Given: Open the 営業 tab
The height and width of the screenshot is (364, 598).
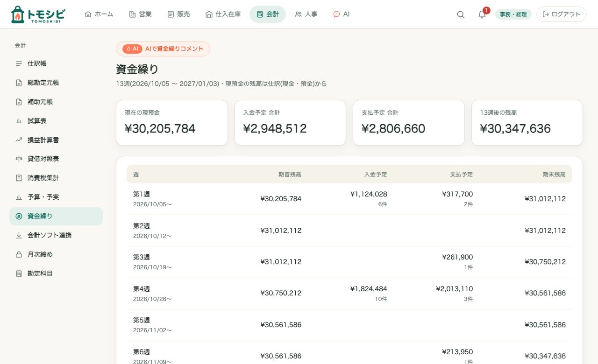Looking at the screenshot, I should click(140, 14).
